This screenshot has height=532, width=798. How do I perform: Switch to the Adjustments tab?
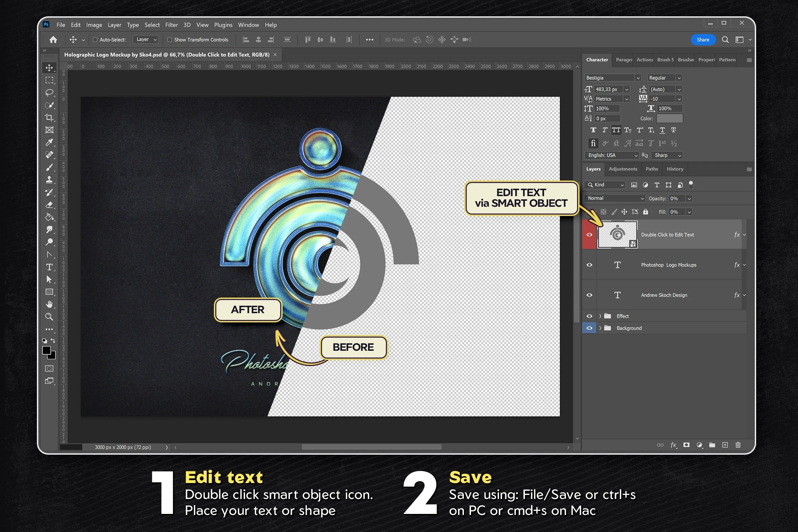pyautogui.click(x=623, y=169)
